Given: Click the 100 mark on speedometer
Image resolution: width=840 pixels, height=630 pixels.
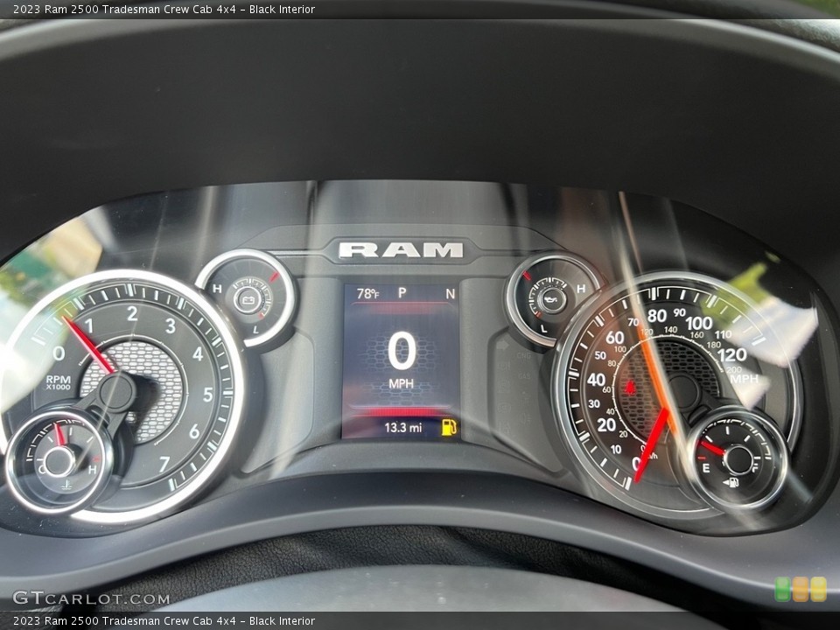Looking at the screenshot, I should [698, 323].
